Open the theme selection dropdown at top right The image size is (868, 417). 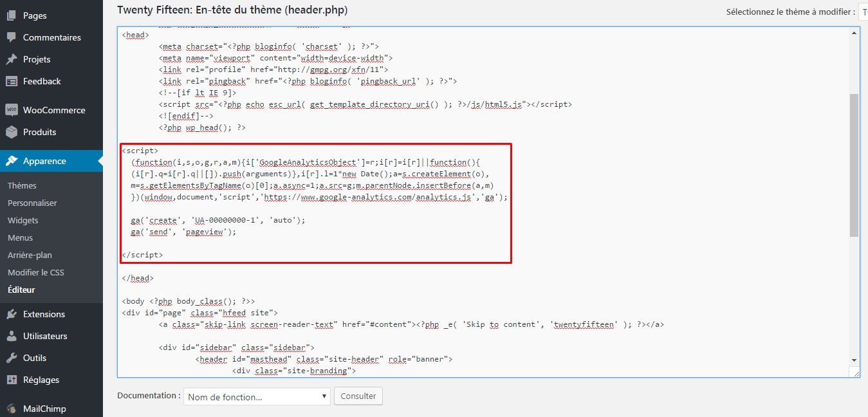[863, 12]
